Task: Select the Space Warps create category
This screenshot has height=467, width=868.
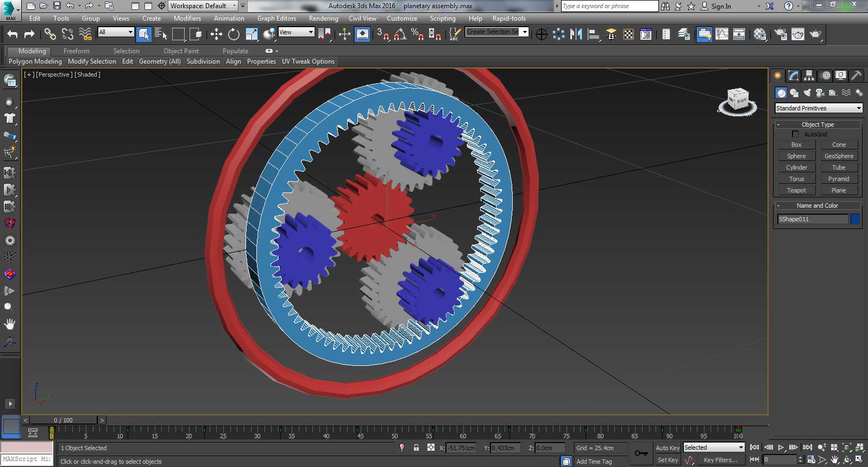Action: coord(846,93)
